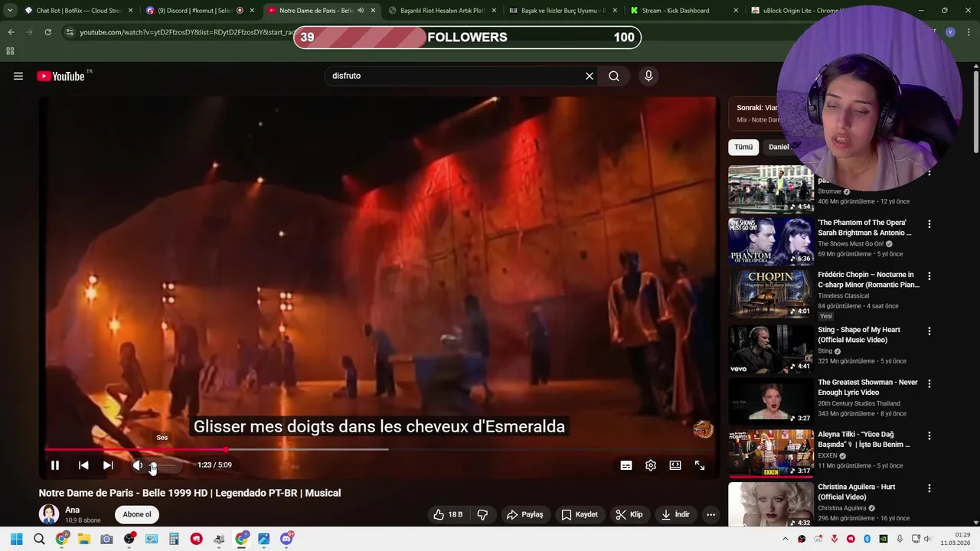The width and height of the screenshot is (980, 551).
Task: Subscribe with the Abone ol button
Action: [x=137, y=514]
